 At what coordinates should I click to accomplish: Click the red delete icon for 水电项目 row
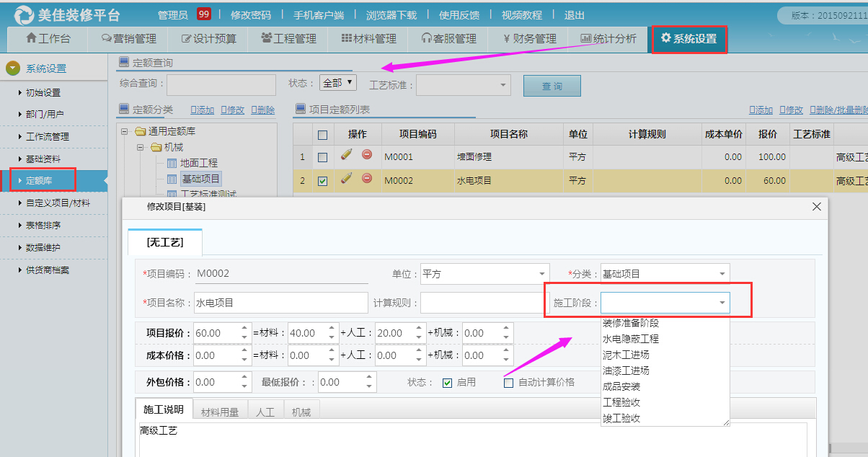[x=366, y=178]
